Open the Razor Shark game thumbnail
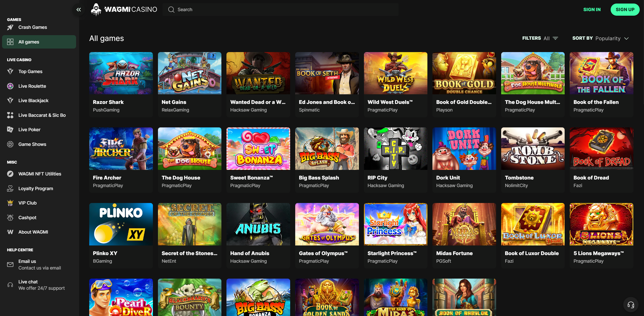Viewport: 644px width, 316px height. pyautogui.click(x=121, y=73)
